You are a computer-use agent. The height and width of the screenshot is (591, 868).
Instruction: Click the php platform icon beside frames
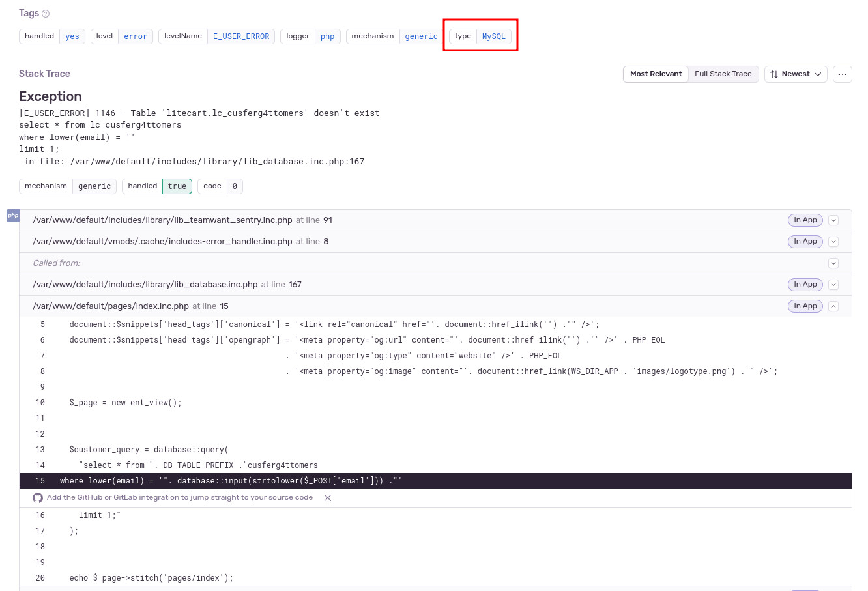pyautogui.click(x=13, y=216)
